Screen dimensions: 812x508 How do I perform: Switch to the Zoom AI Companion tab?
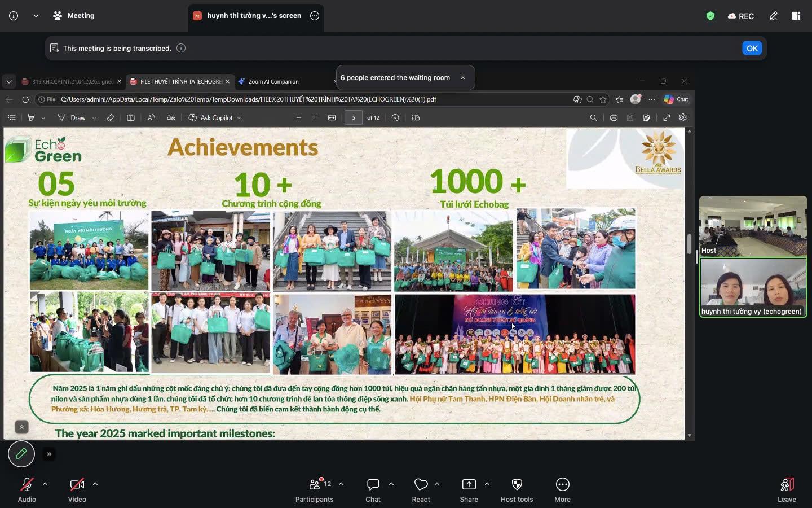(x=273, y=81)
